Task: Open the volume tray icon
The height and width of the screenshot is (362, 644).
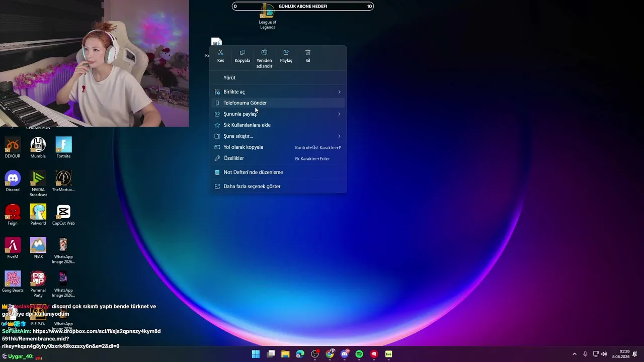Action: coord(604,354)
